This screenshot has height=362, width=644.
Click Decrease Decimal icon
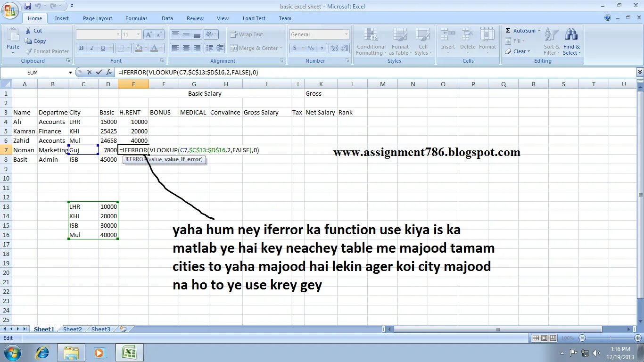345,48
